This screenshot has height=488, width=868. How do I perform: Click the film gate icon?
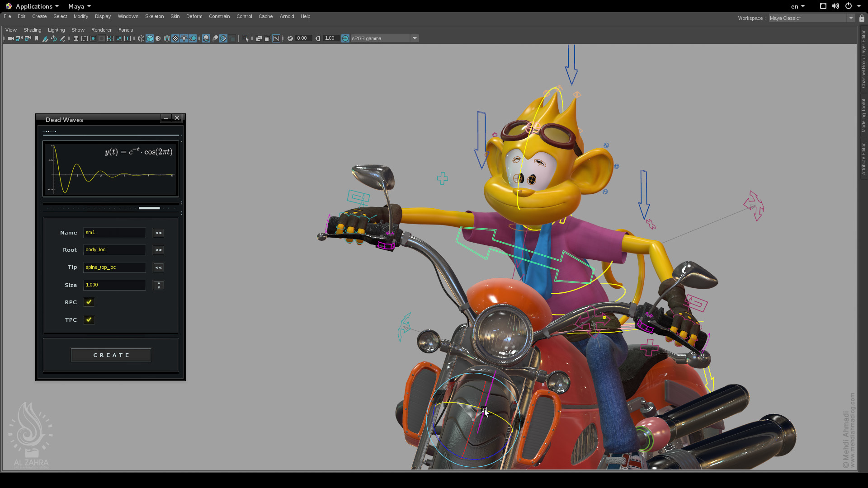click(x=85, y=38)
